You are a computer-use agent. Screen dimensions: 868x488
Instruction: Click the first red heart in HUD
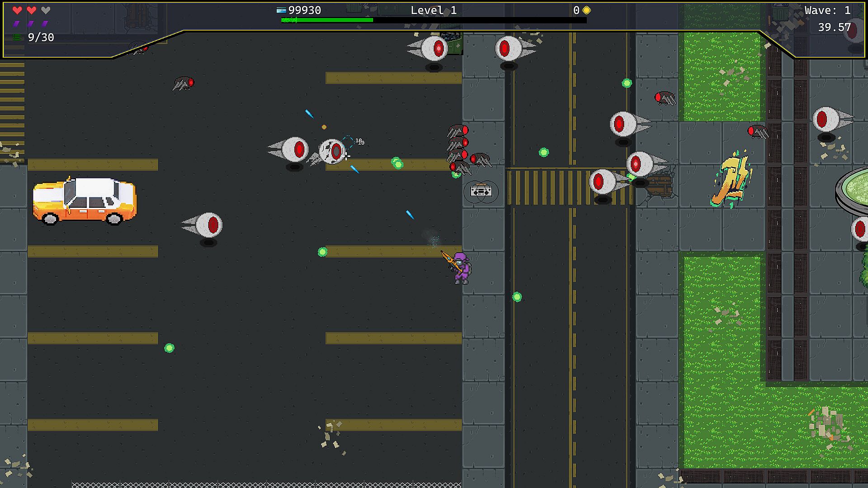pyautogui.click(x=17, y=10)
